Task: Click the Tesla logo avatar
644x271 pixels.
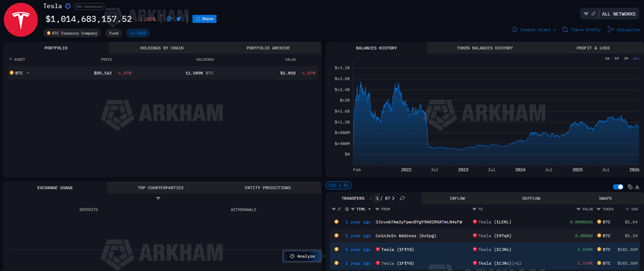Action: (20, 19)
